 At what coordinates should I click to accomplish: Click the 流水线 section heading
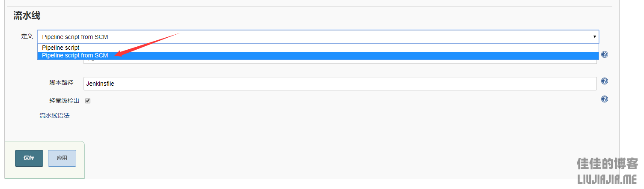click(x=27, y=16)
